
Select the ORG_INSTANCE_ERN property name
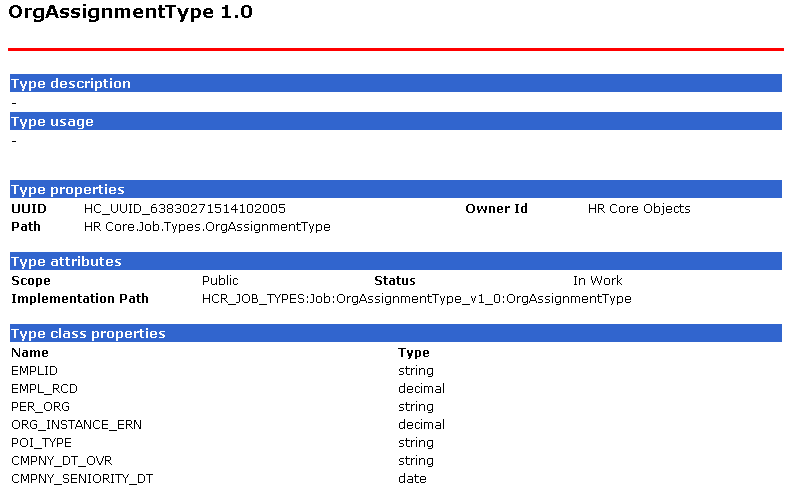[76, 425]
